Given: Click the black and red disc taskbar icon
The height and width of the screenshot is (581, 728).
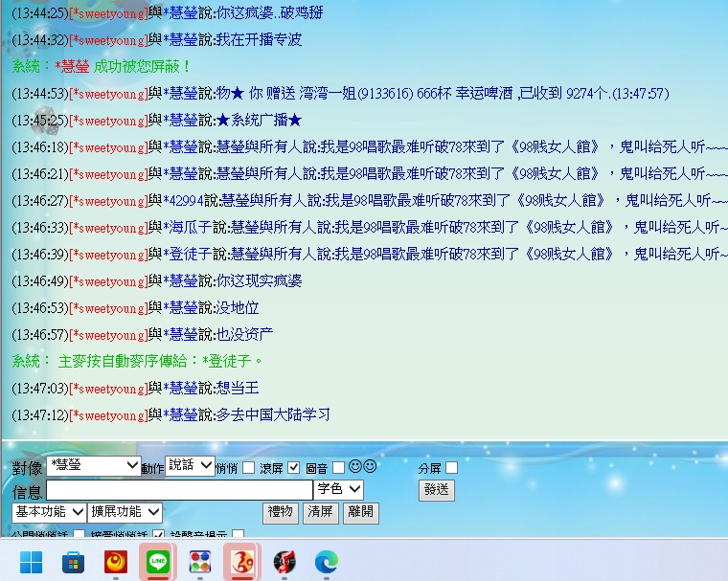Looking at the screenshot, I should pos(284,562).
